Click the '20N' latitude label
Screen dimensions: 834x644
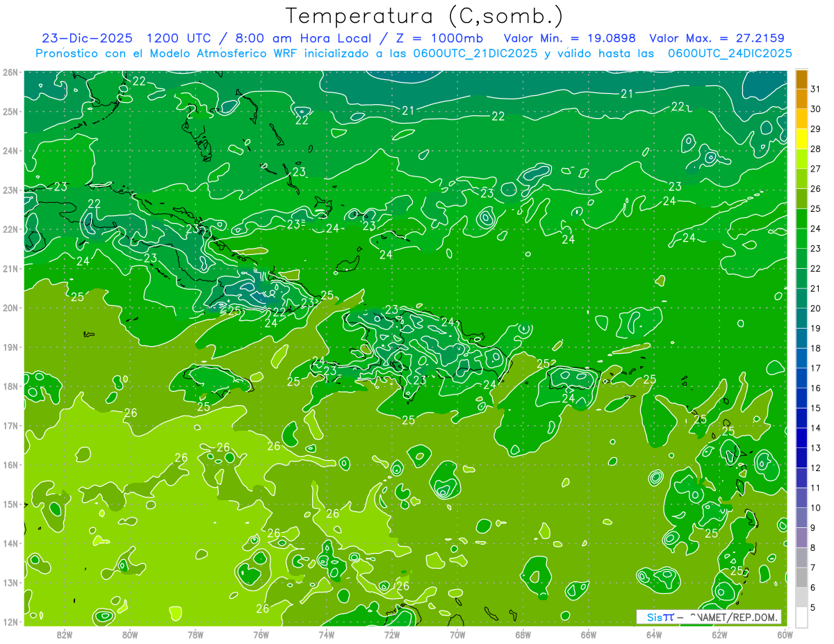[x=10, y=308]
